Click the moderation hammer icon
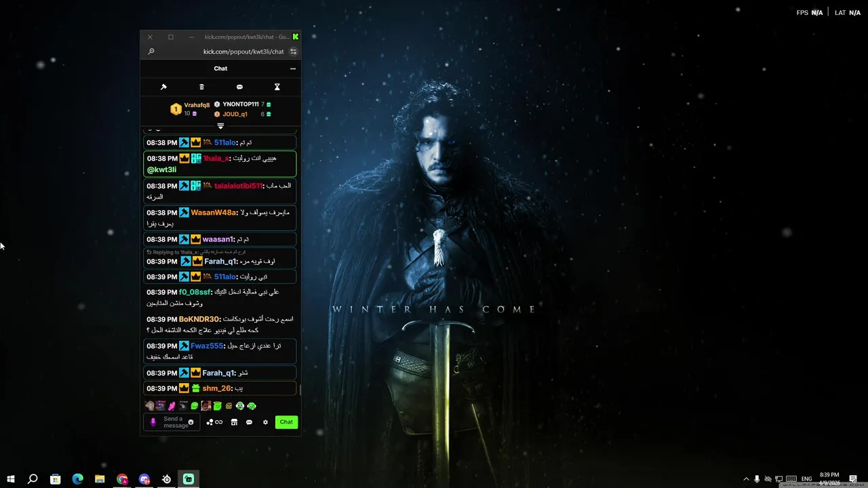The image size is (868, 488). 163,87
